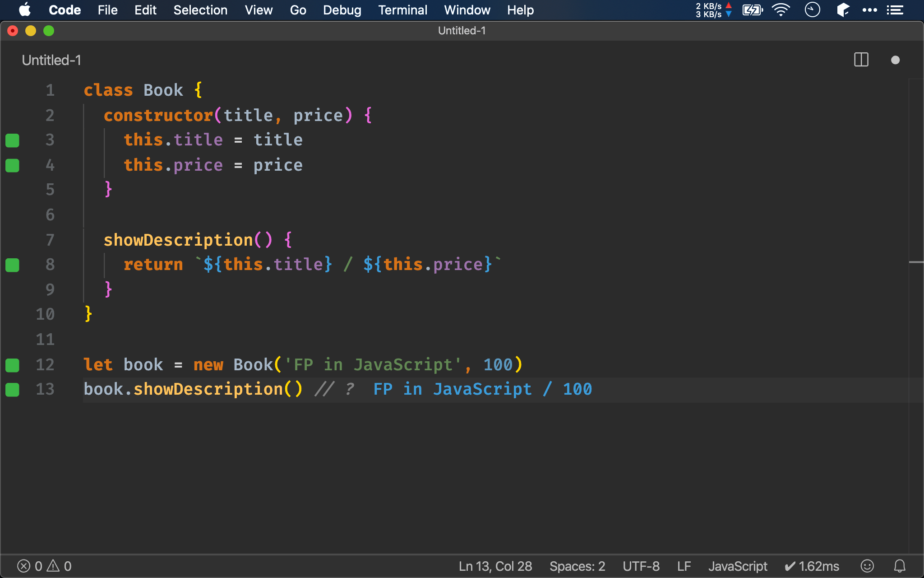Screen dimensions: 924x578
Task: Open the errors and warnings indicator
Action: coord(44,566)
